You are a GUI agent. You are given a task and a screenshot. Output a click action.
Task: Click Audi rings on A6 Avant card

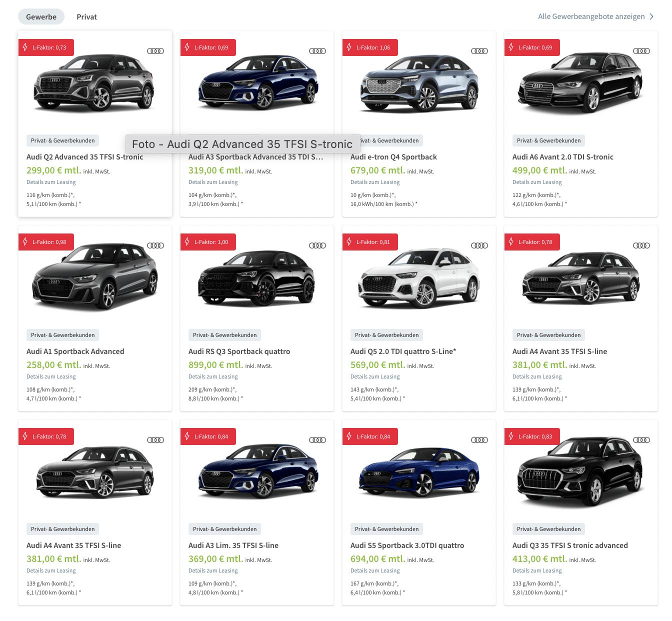tap(641, 51)
